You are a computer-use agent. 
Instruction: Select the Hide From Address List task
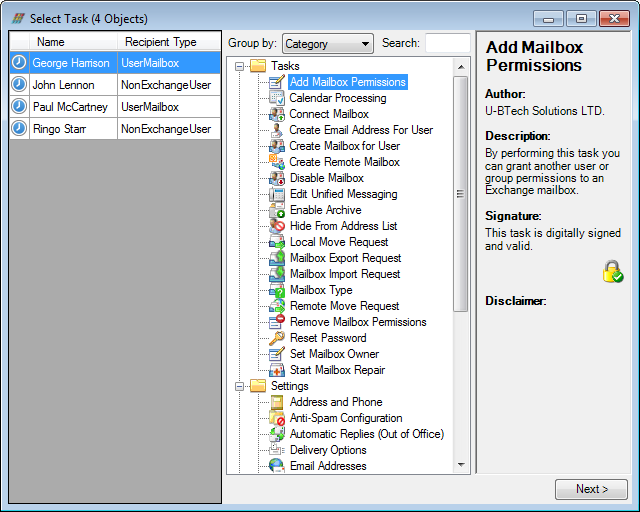pos(343,226)
